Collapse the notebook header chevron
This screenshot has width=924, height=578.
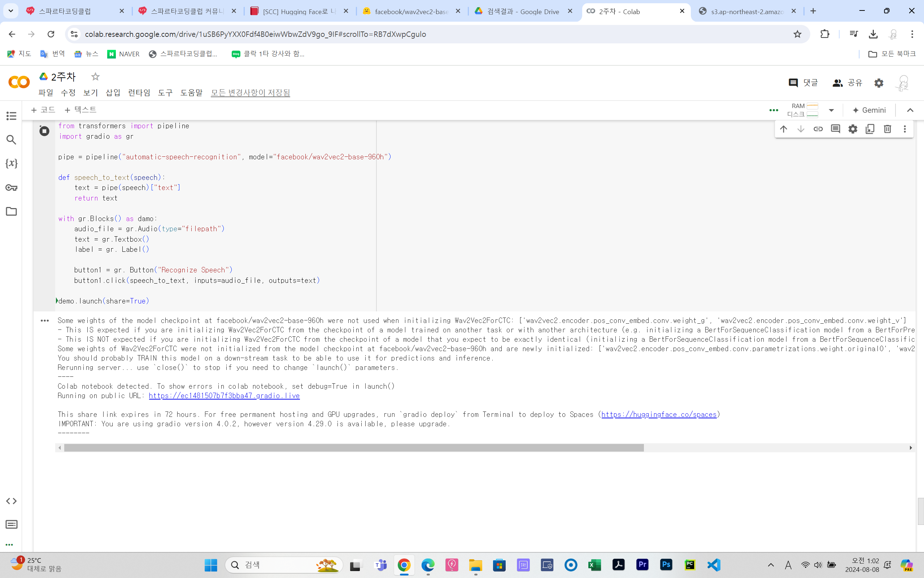click(x=910, y=111)
